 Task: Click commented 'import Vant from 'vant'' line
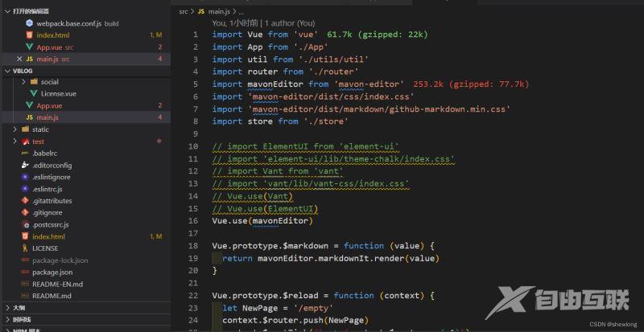pos(278,171)
